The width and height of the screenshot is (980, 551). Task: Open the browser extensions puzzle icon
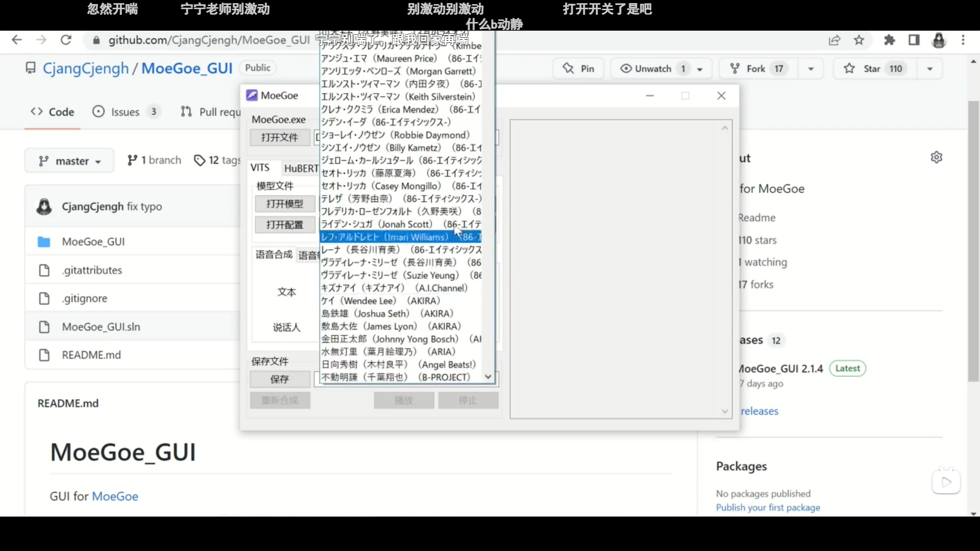click(890, 40)
